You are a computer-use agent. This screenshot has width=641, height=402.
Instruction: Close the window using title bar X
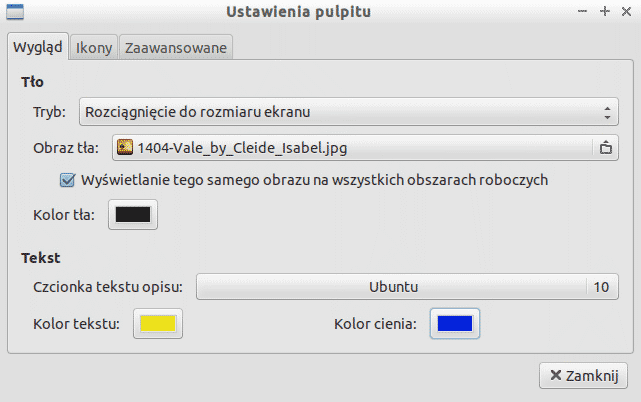(625, 11)
